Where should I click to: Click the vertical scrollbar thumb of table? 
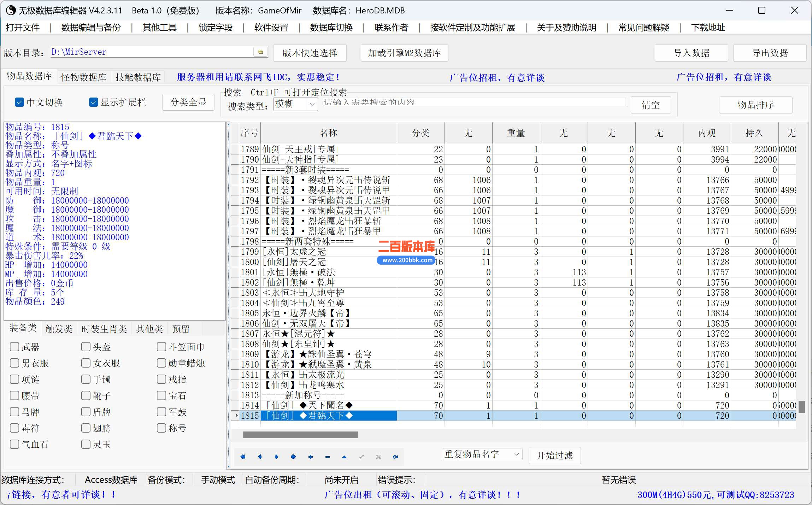pos(802,407)
